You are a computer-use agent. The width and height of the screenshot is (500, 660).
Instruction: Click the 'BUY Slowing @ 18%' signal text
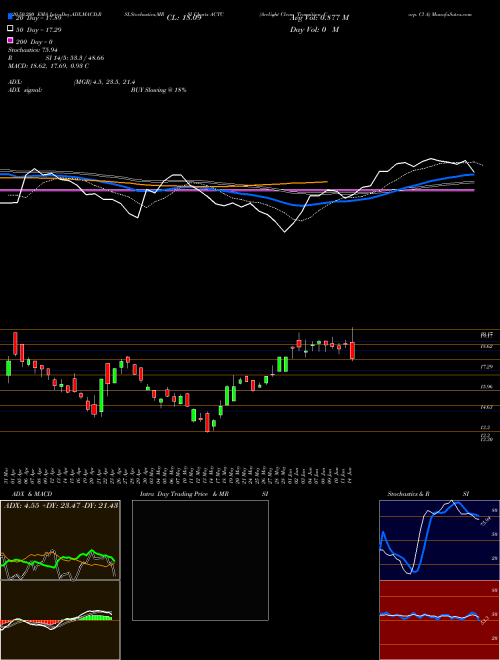tap(158, 90)
